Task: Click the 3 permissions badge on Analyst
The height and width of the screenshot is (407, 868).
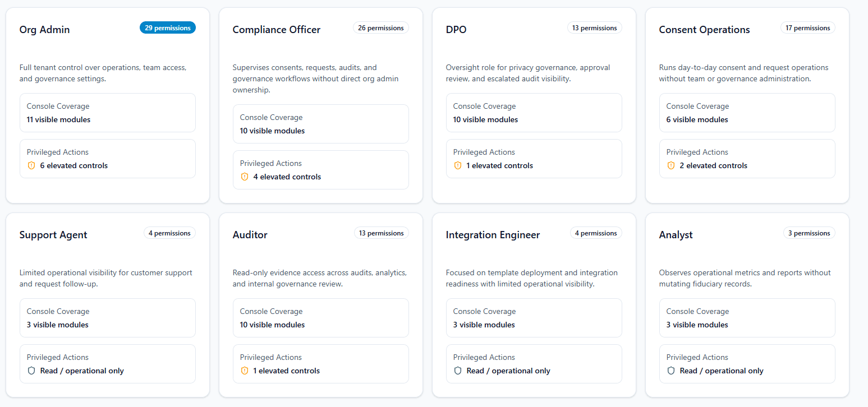Action: coord(809,233)
